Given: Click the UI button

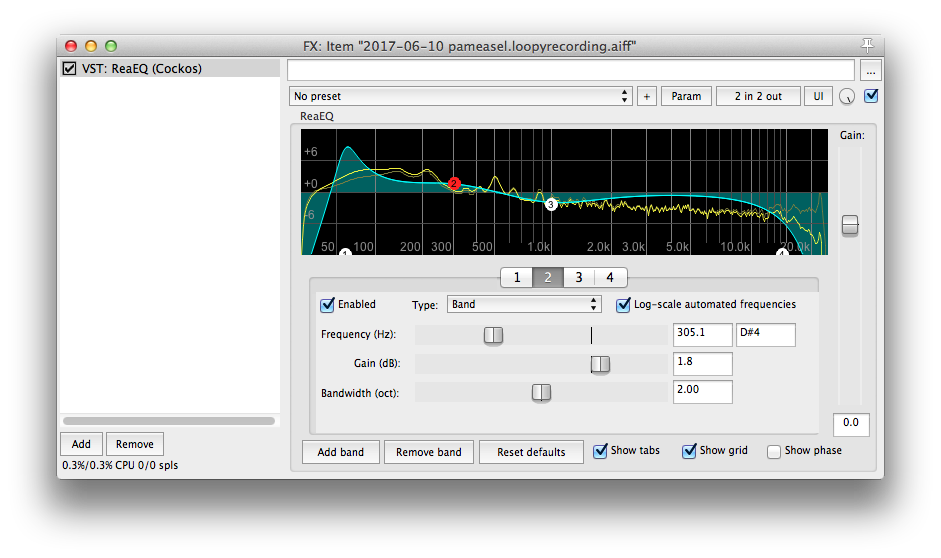Looking at the screenshot, I should pos(818,97).
